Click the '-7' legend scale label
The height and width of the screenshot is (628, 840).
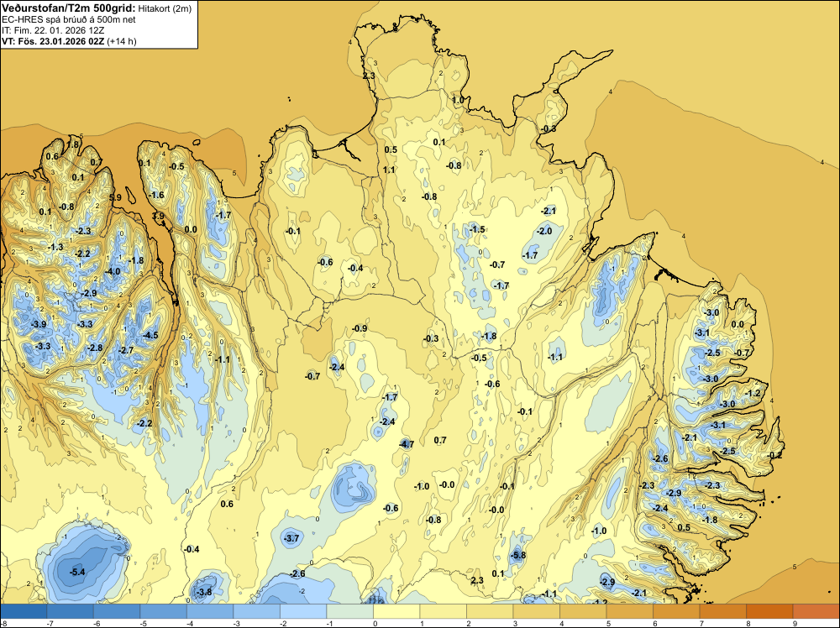click(50, 623)
